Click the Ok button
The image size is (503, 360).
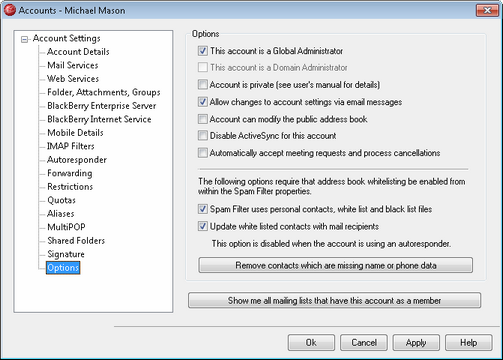[311, 343]
